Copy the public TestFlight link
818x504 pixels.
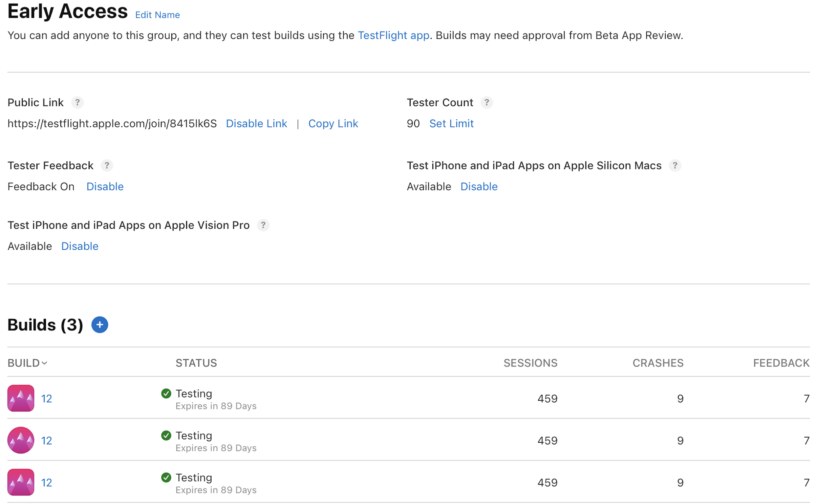pos(333,123)
